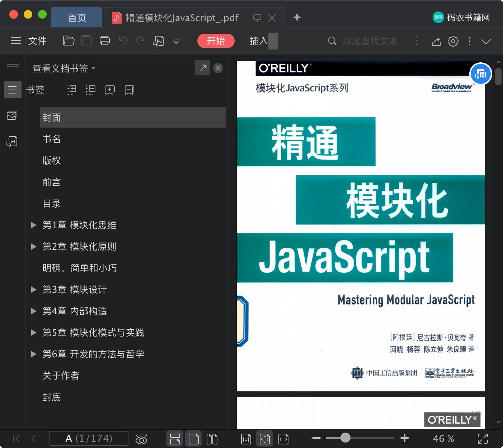Click sidebar collapse handle at top
Viewport: 503px width, 448px height.
pos(13,65)
